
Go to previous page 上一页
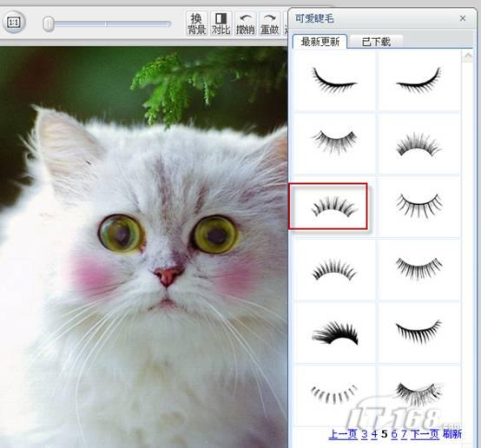click(343, 434)
